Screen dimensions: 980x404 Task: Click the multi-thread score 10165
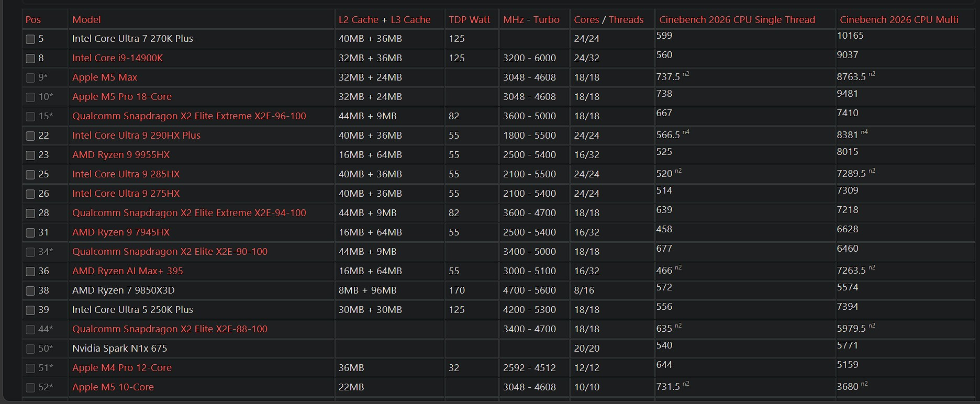[x=850, y=36]
